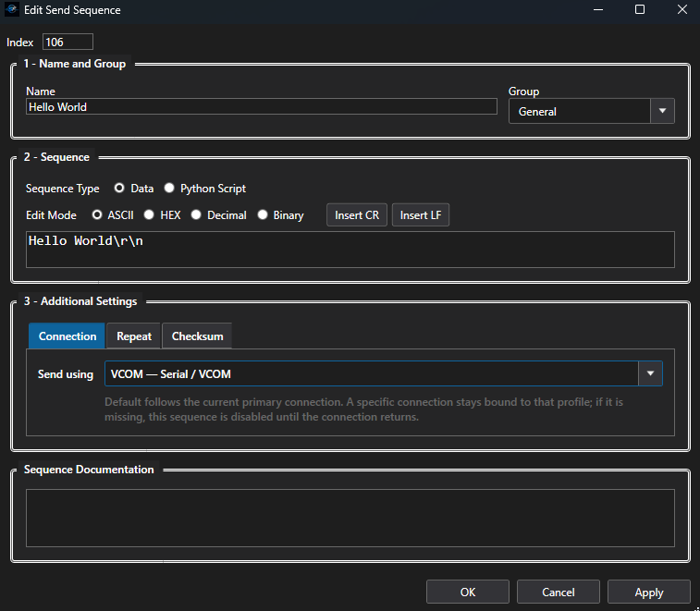Screen dimensions: 700x611
Task: Click the '3 - Additional Settings' heading
Action: [x=80, y=301]
